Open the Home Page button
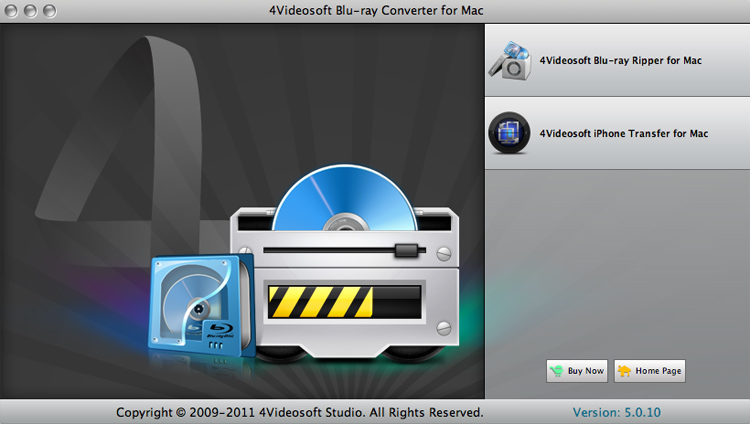 click(x=650, y=371)
